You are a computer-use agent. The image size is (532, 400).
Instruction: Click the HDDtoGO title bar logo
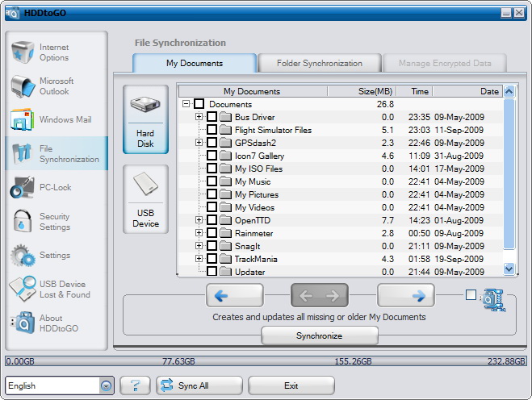pos(13,13)
